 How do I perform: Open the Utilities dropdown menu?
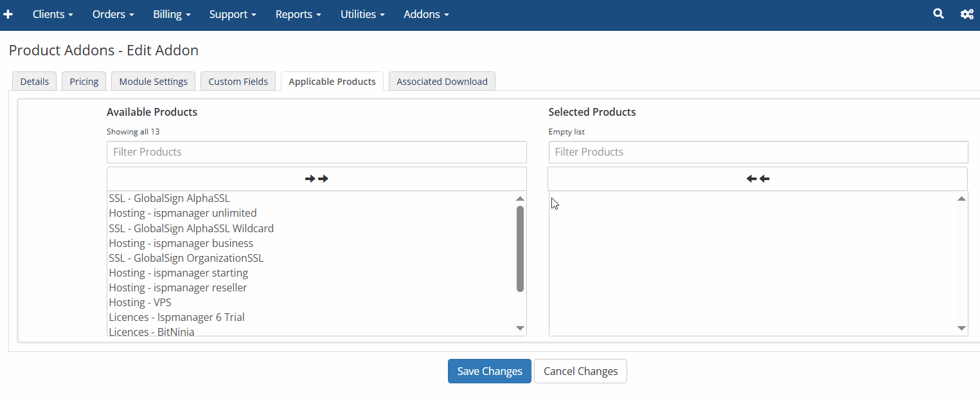click(x=362, y=14)
